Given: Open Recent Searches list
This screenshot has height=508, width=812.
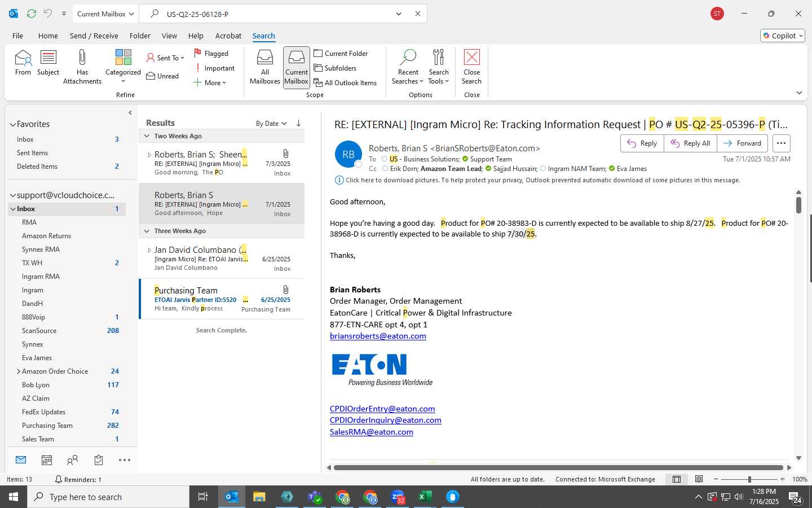Looking at the screenshot, I should (408, 67).
